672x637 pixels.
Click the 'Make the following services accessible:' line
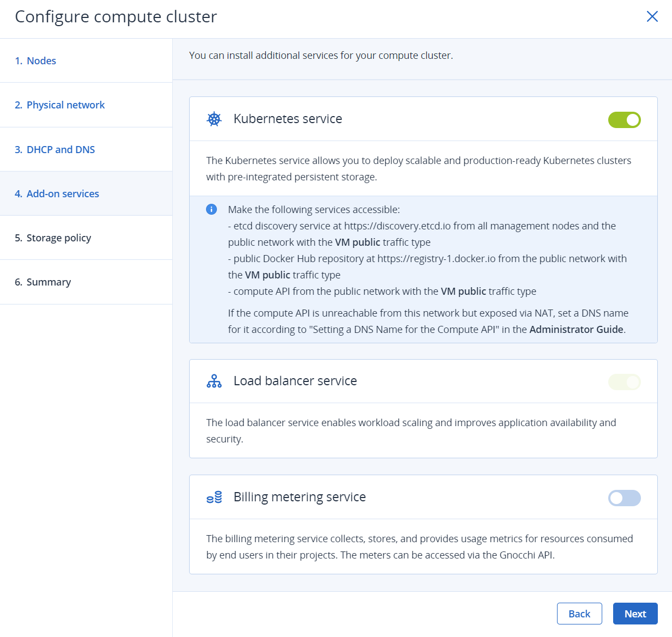(314, 210)
